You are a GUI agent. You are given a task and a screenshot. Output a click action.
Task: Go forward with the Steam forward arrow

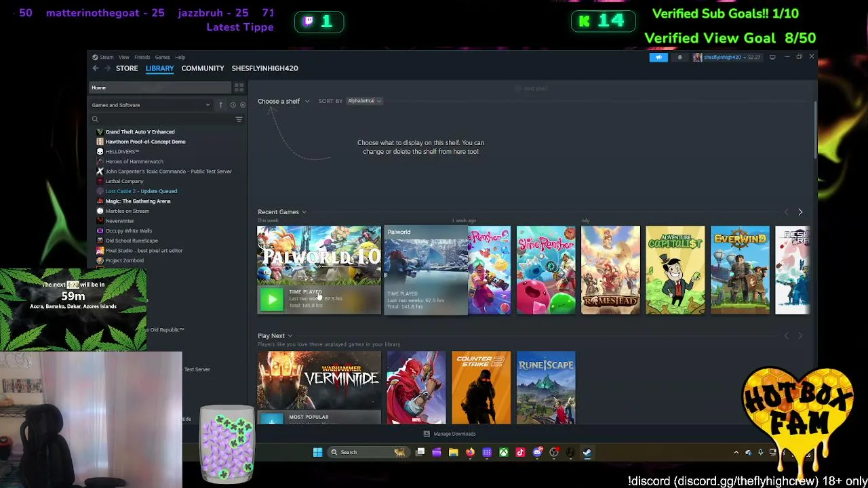pyautogui.click(x=107, y=68)
